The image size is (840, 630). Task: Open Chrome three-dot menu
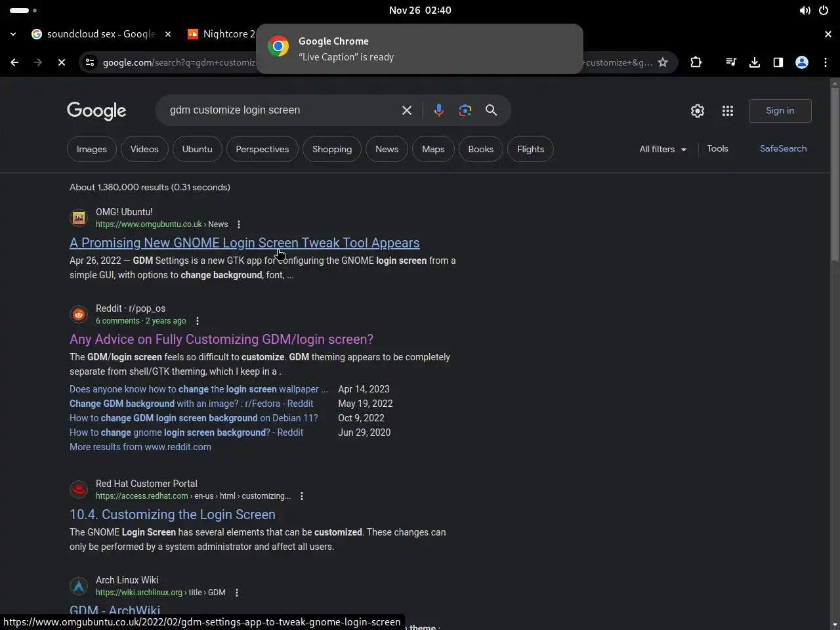826,62
